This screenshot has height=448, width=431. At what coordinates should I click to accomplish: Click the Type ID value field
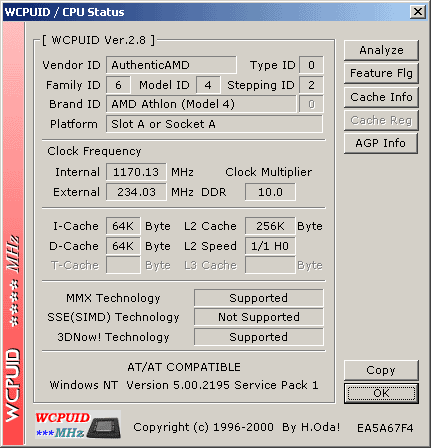tap(311, 65)
